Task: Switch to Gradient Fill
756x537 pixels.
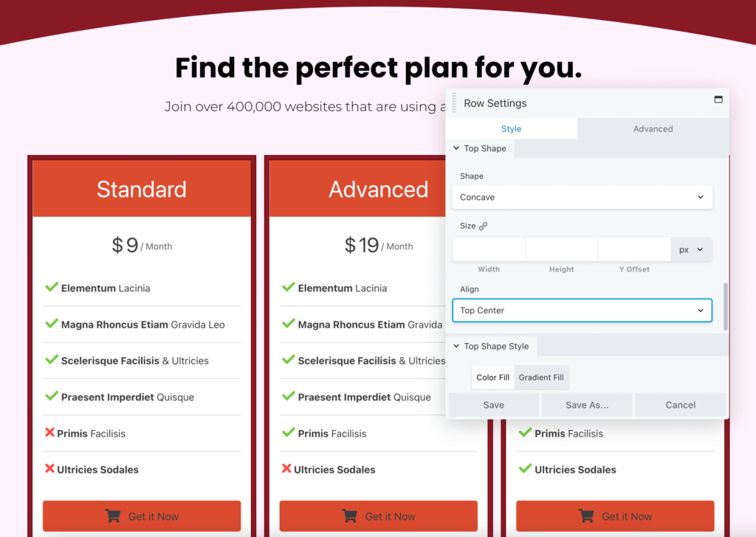Action: point(541,377)
